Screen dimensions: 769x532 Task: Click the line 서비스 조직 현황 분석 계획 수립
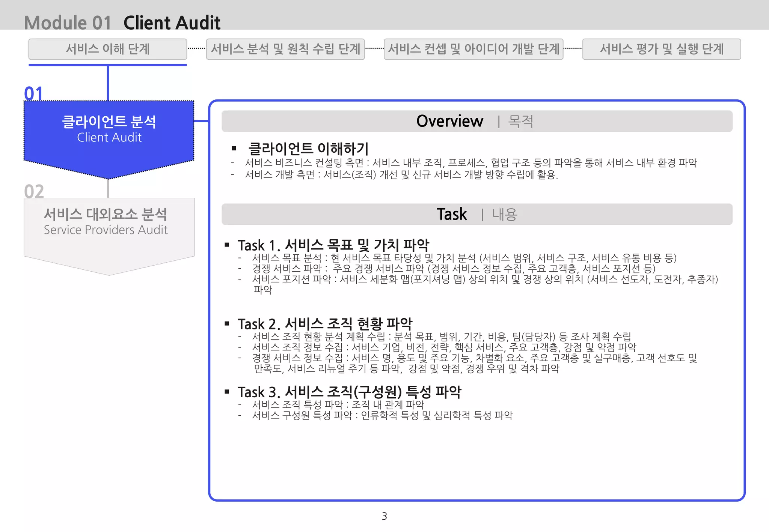[x=442, y=337]
